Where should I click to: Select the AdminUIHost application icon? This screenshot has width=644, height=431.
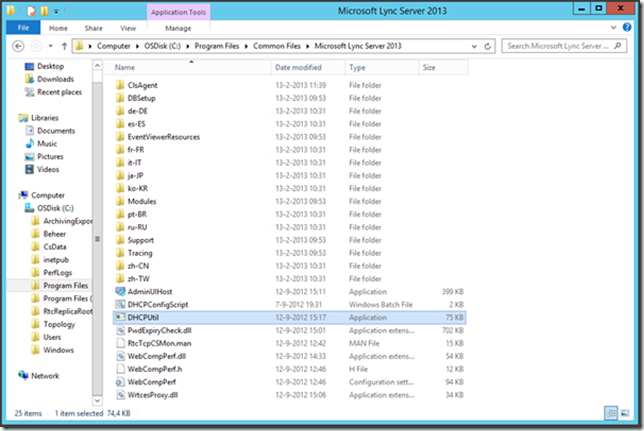(x=120, y=292)
